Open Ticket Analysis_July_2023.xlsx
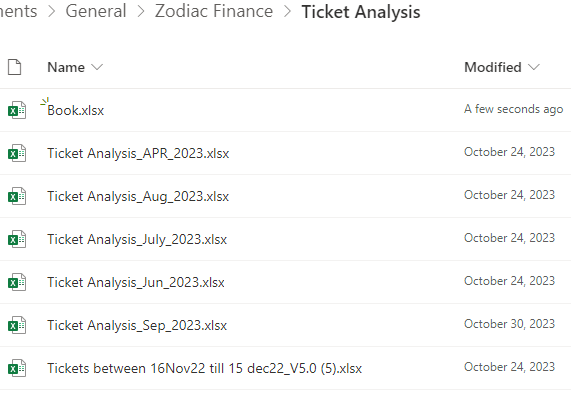Viewport: 571px width, 413px height. 137,239
